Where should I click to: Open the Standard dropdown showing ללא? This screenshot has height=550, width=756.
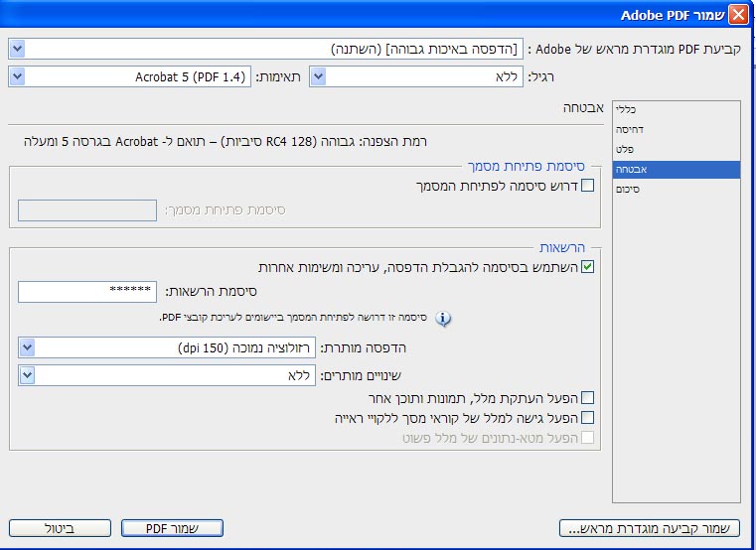coord(416,76)
